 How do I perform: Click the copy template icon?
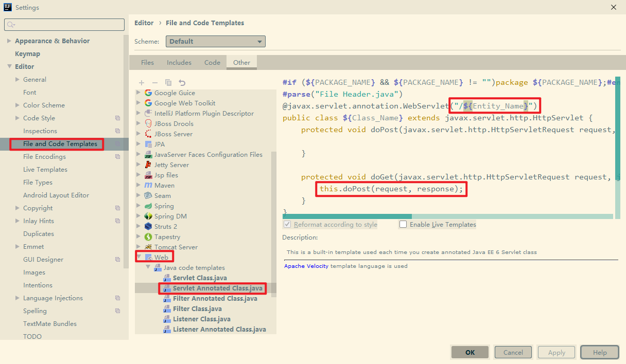point(168,83)
